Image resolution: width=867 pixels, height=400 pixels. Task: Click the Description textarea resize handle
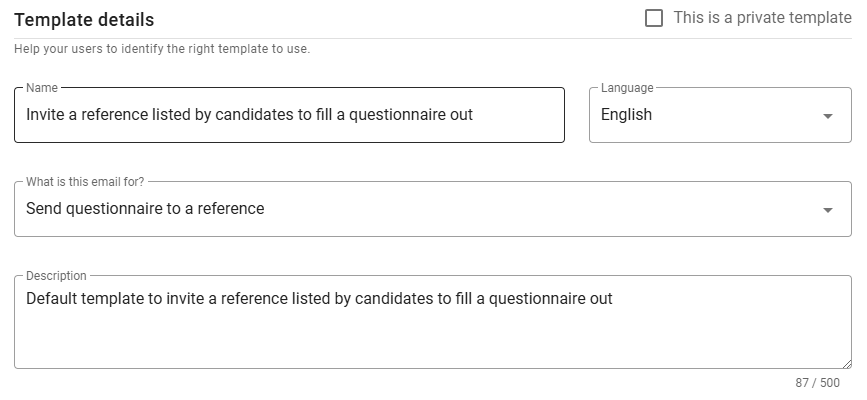[x=846, y=363]
